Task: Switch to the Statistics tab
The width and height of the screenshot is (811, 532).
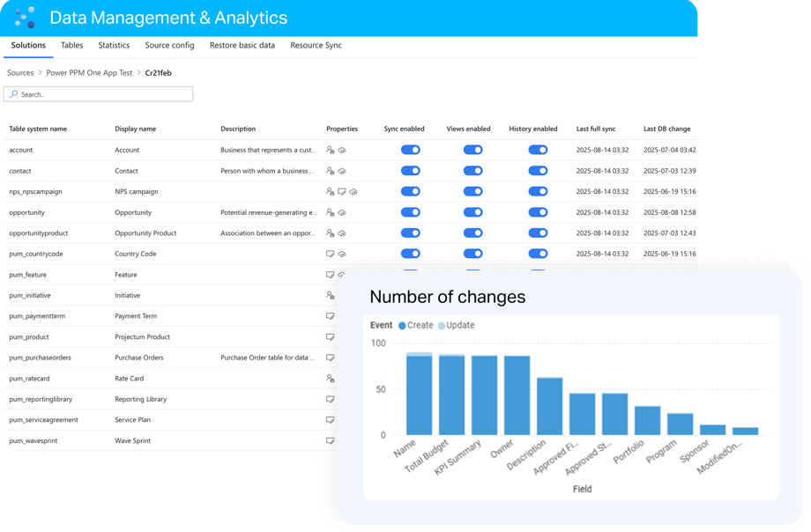Action: click(114, 46)
